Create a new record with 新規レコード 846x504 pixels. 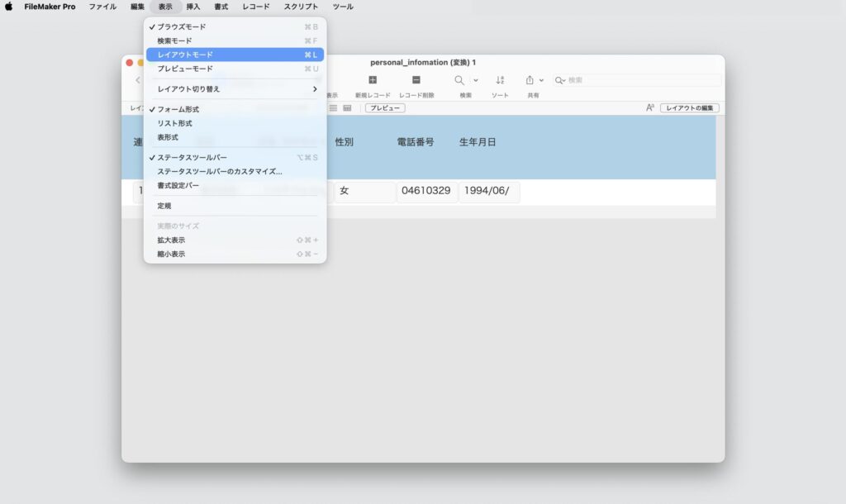click(373, 79)
